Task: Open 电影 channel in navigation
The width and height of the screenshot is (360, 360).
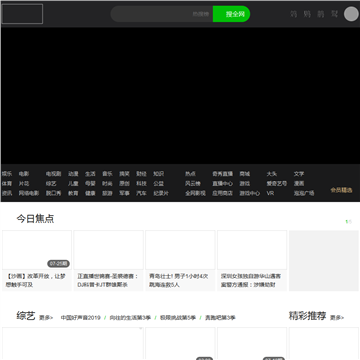Action: pyautogui.click(x=24, y=174)
